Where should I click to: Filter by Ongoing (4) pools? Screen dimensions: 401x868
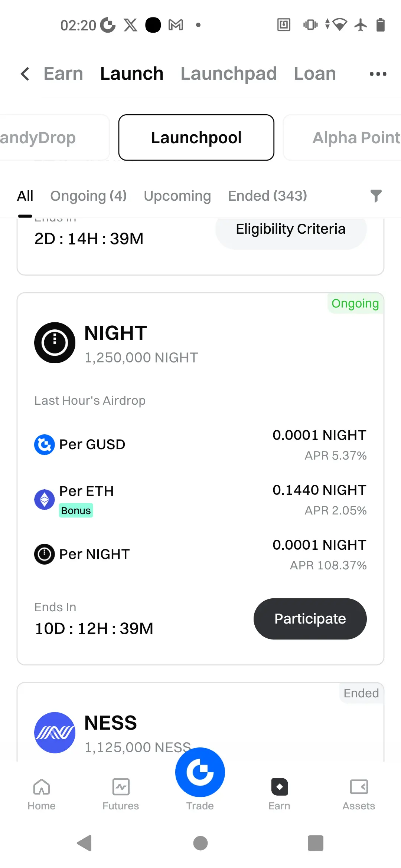[x=88, y=196]
